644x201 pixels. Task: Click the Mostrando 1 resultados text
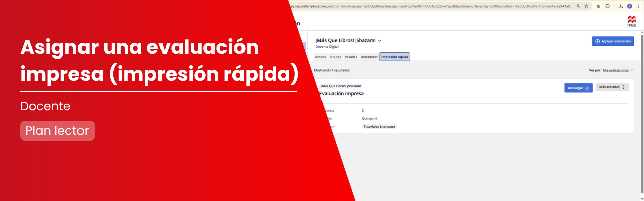(332, 70)
